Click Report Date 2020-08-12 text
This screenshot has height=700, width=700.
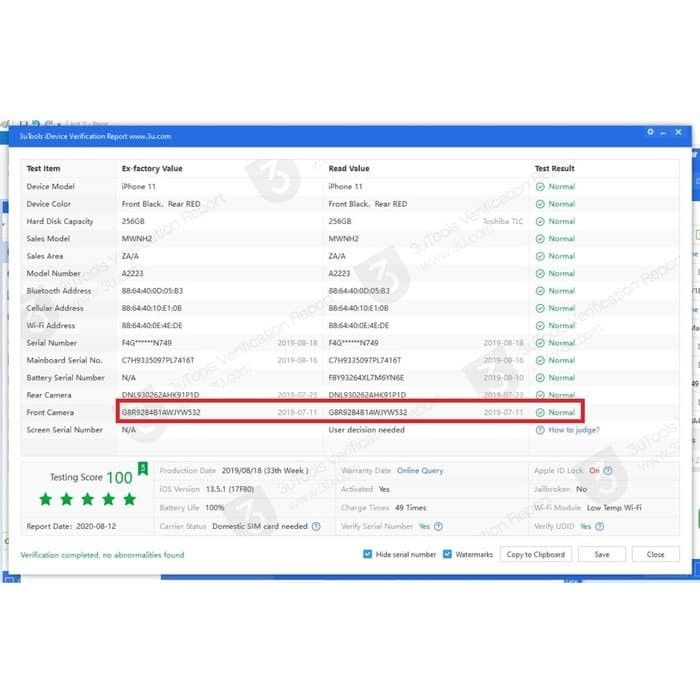click(71, 526)
